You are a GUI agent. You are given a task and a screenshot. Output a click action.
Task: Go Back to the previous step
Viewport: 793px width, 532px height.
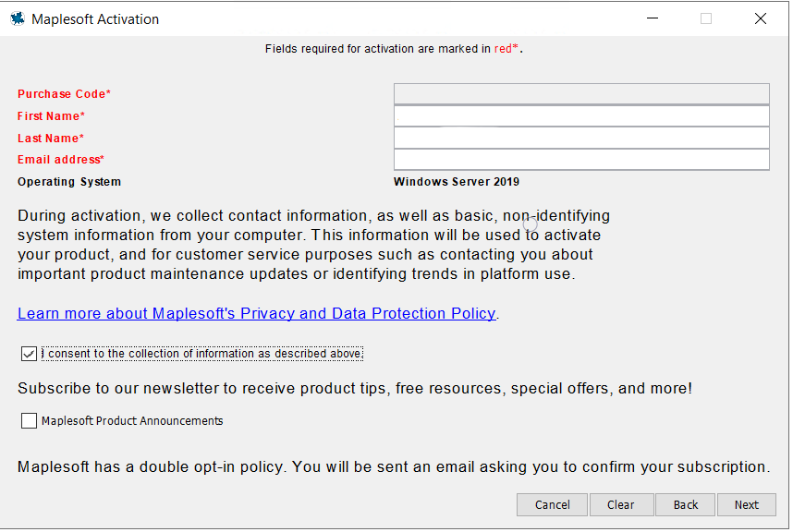(685, 504)
